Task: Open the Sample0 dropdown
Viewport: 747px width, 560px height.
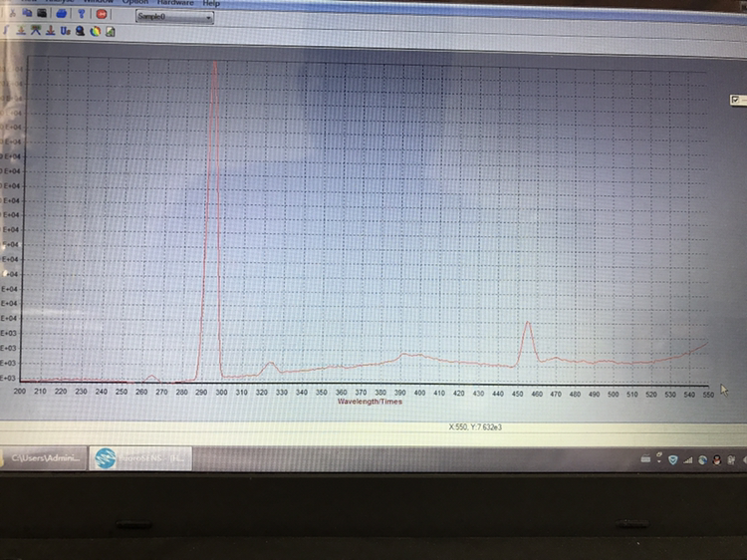Action: pyautogui.click(x=175, y=17)
